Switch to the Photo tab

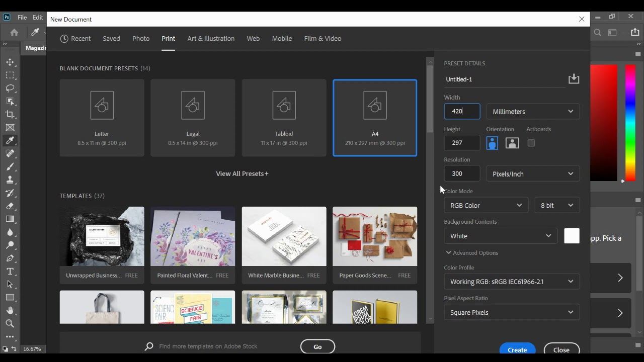(141, 39)
